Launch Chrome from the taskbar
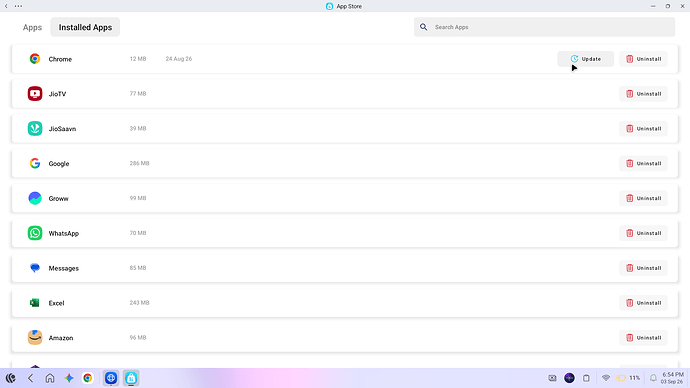Image resolution: width=690 pixels, height=388 pixels. 88,378
